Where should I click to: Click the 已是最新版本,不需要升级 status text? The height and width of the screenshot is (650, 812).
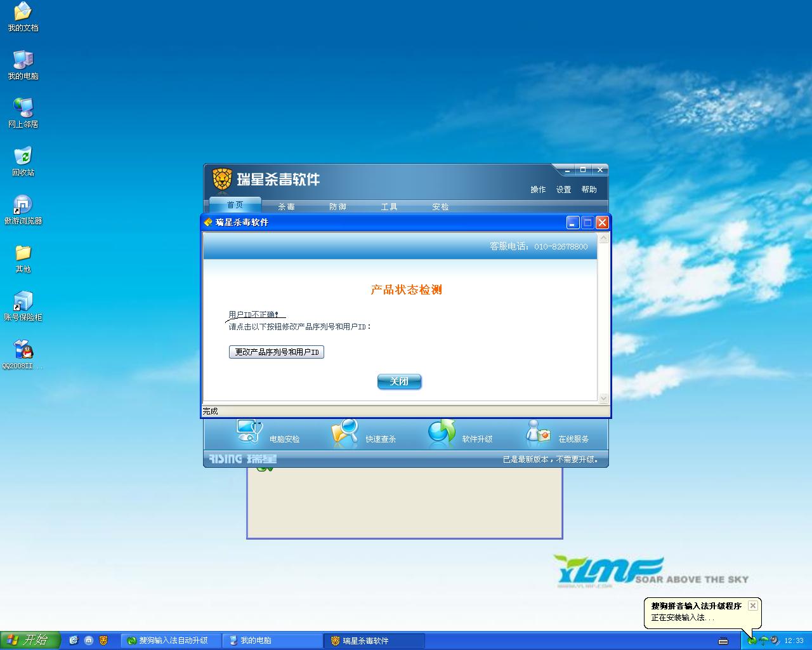(551, 459)
